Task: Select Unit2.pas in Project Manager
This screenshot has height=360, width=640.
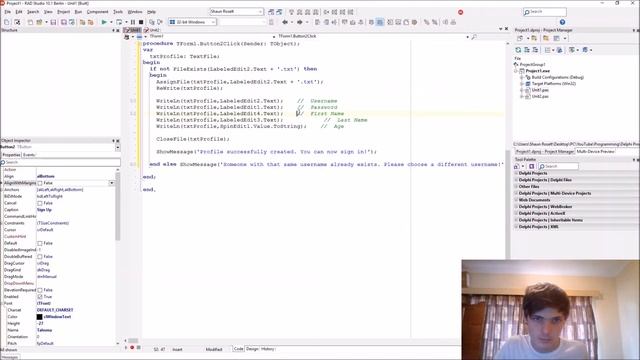Action: coord(540,97)
